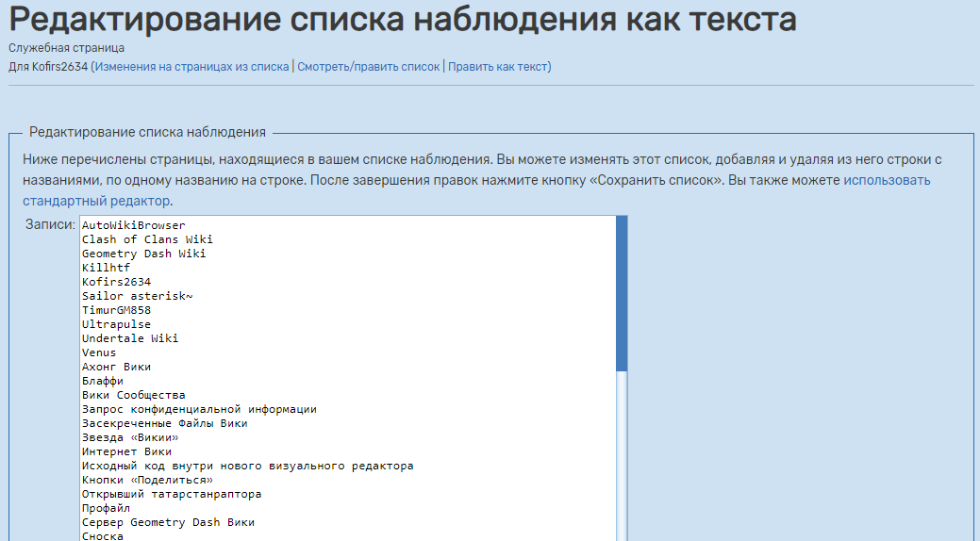Click the 'Интернет Вики' entry
The height and width of the screenshot is (541, 980).
pyautogui.click(x=127, y=452)
